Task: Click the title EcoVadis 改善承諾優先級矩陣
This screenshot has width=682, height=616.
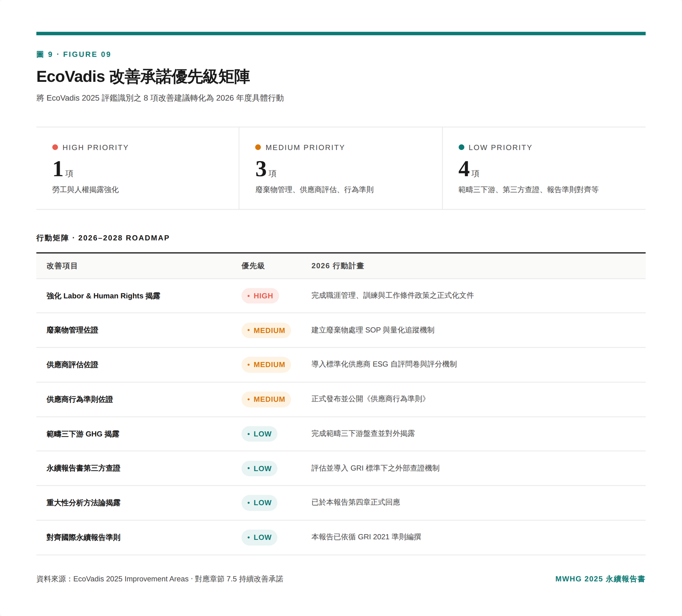Action: (143, 77)
